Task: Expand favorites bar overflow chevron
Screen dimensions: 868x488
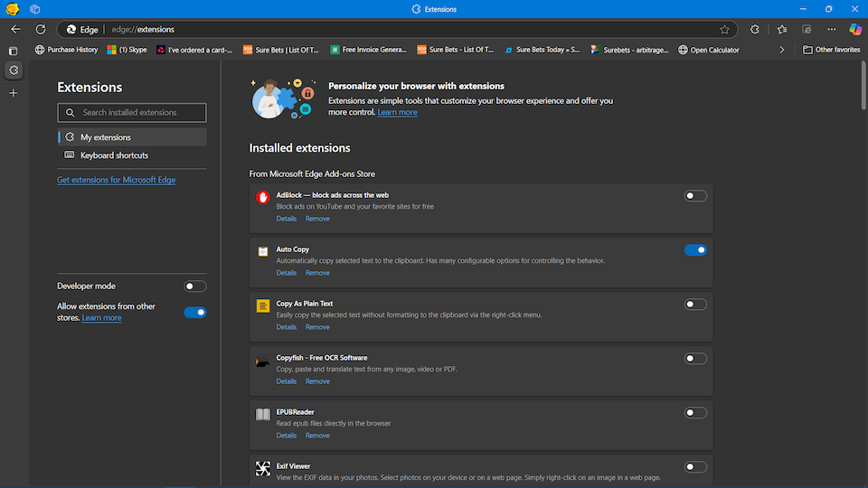Action: [781, 50]
